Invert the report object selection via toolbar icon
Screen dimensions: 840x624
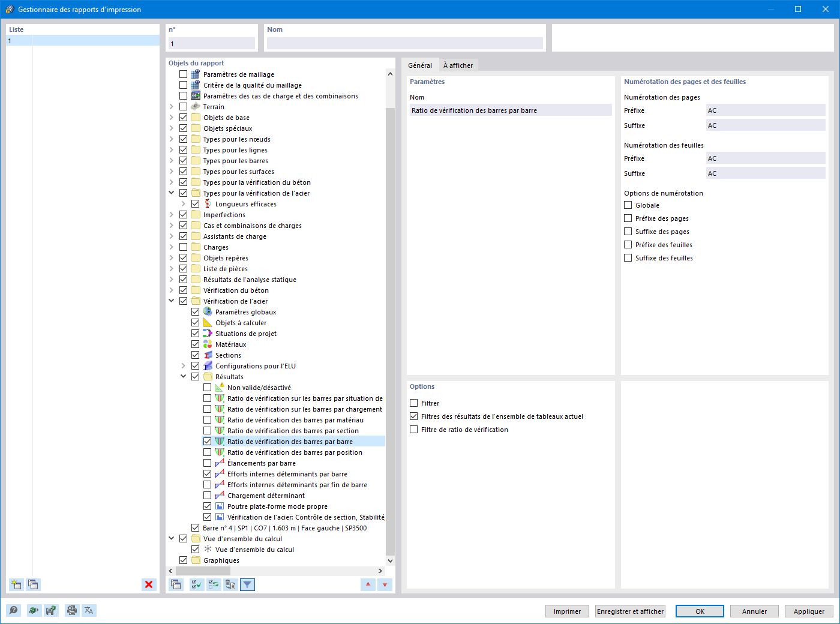click(214, 584)
